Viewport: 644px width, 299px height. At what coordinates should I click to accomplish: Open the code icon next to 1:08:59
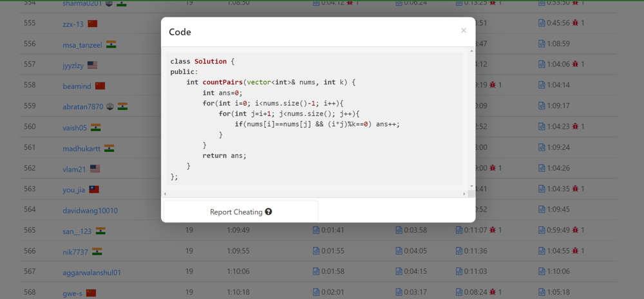[542, 44]
